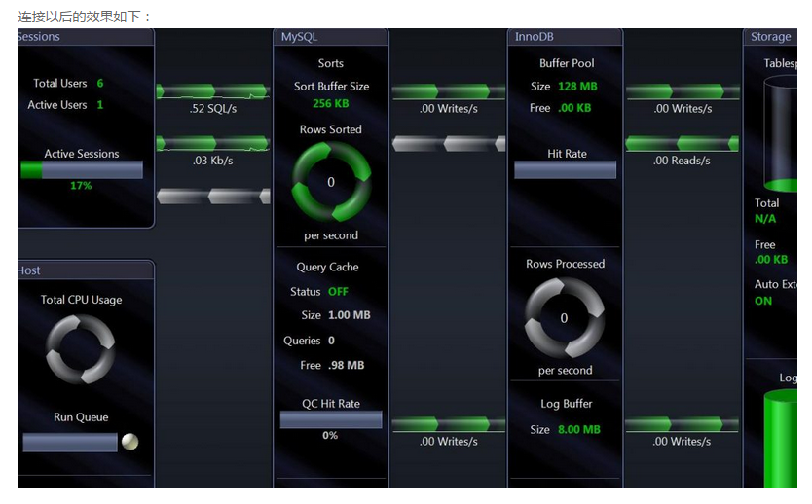Select the InnoDB panel header
Screen dimensions: 812x504
click(x=565, y=37)
